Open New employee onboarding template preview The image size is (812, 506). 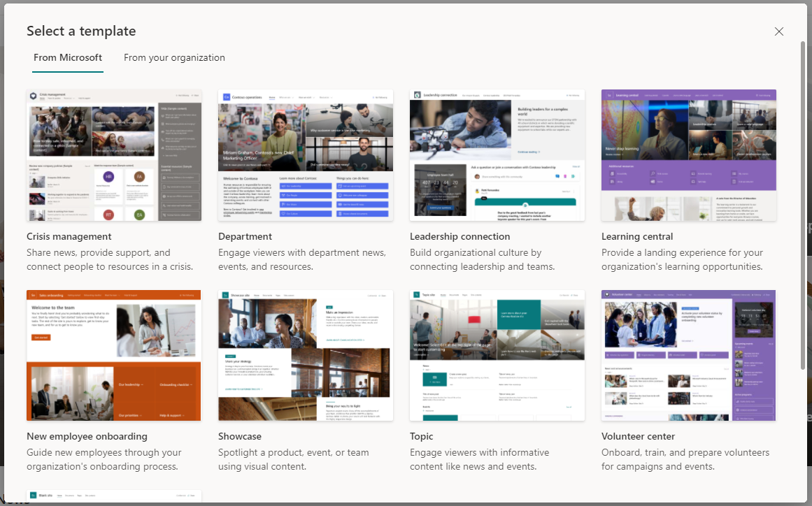tap(114, 356)
